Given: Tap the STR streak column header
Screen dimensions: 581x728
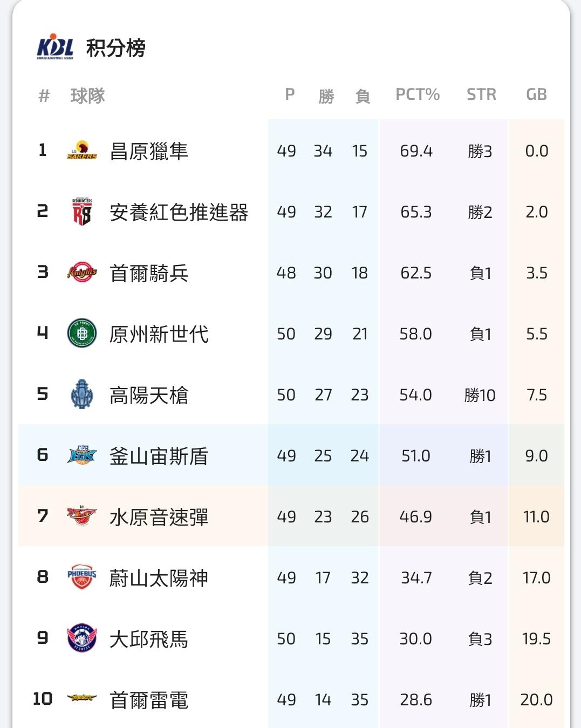Looking at the screenshot, I should pyautogui.click(x=481, y=95).
